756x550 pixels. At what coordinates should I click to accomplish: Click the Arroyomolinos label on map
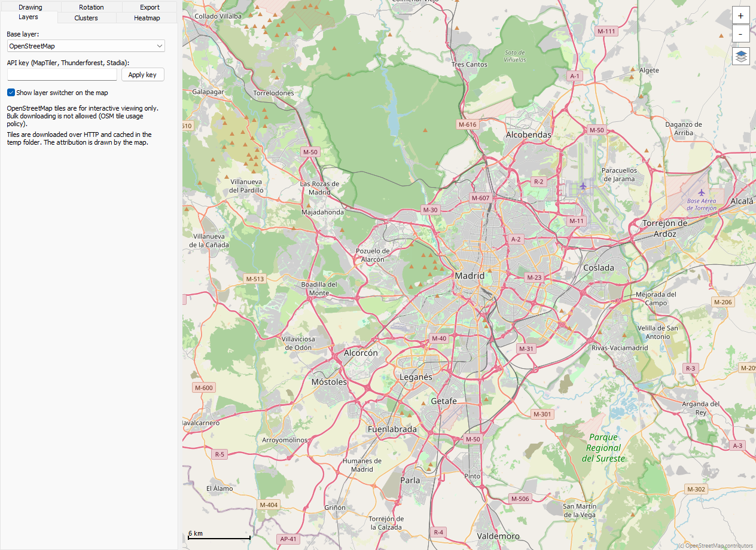tap(285, 440)
